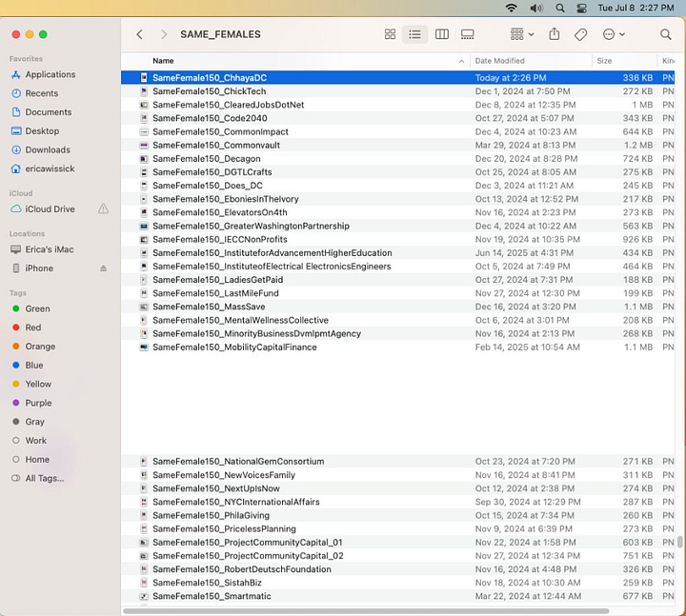Click the Share toolbar icon
The image size is (686, 616).
(555, 33)
